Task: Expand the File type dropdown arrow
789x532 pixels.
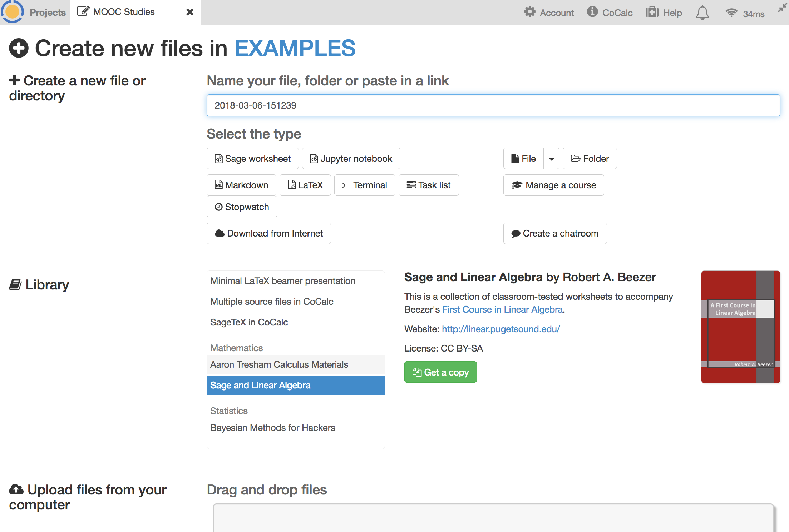Action: click(x=551, y=159)
